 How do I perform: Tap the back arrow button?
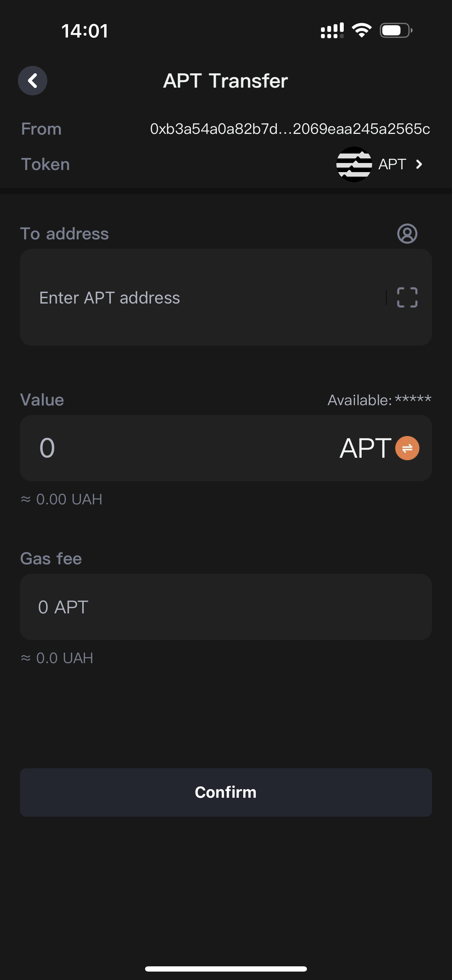pyautogui.click(x=33, y=81)
